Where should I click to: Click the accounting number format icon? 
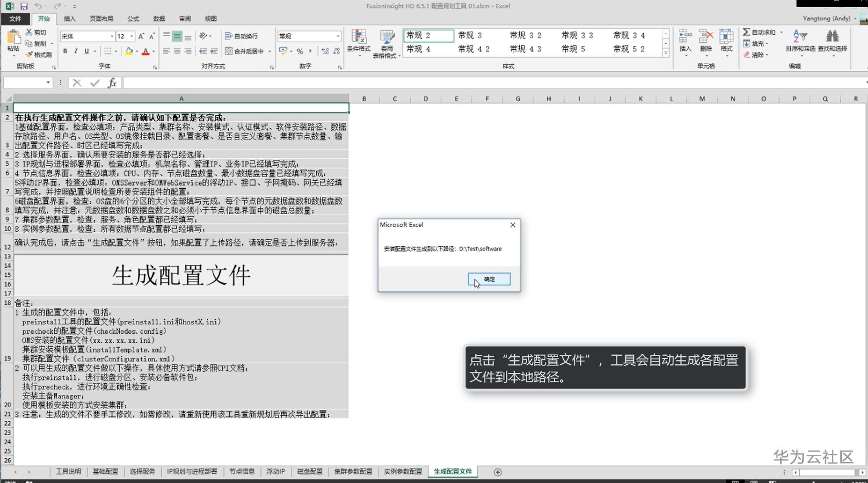283,51
